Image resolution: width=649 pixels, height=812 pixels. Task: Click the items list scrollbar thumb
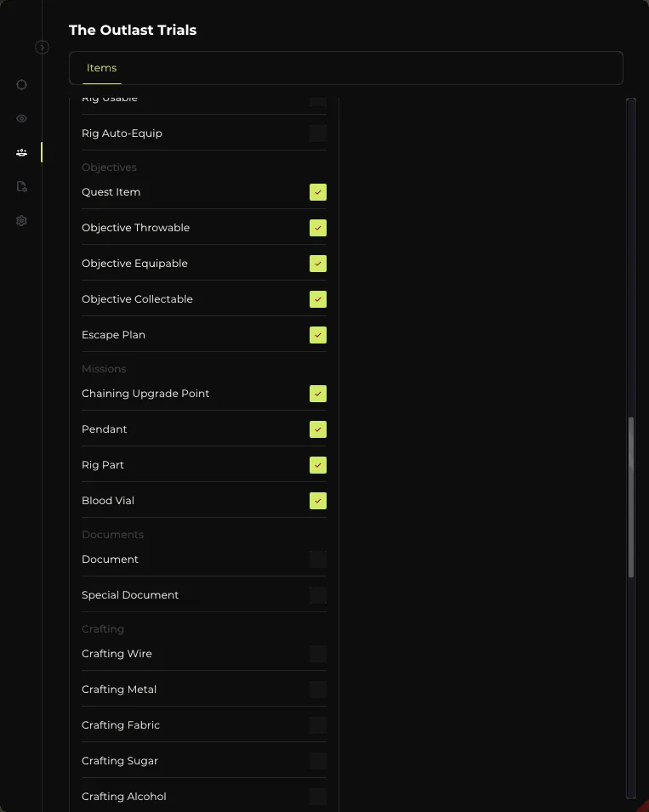[631, 497]
